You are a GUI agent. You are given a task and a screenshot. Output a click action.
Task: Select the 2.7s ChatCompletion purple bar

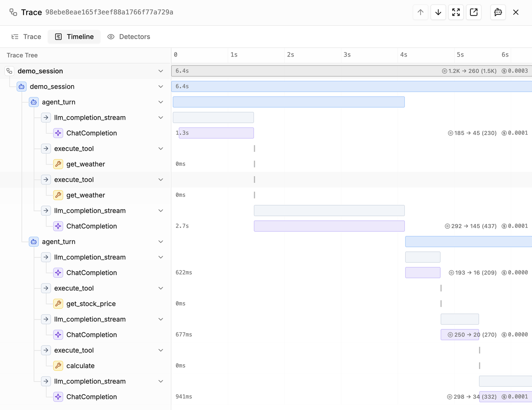[x=329, y=226]
